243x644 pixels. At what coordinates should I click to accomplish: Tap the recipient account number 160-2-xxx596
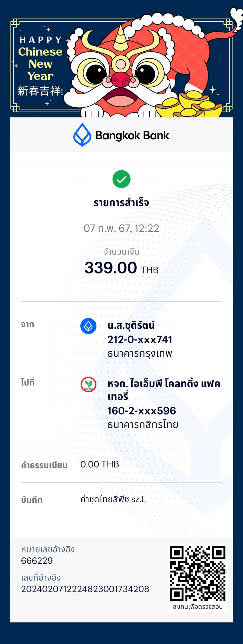[142, 411]
